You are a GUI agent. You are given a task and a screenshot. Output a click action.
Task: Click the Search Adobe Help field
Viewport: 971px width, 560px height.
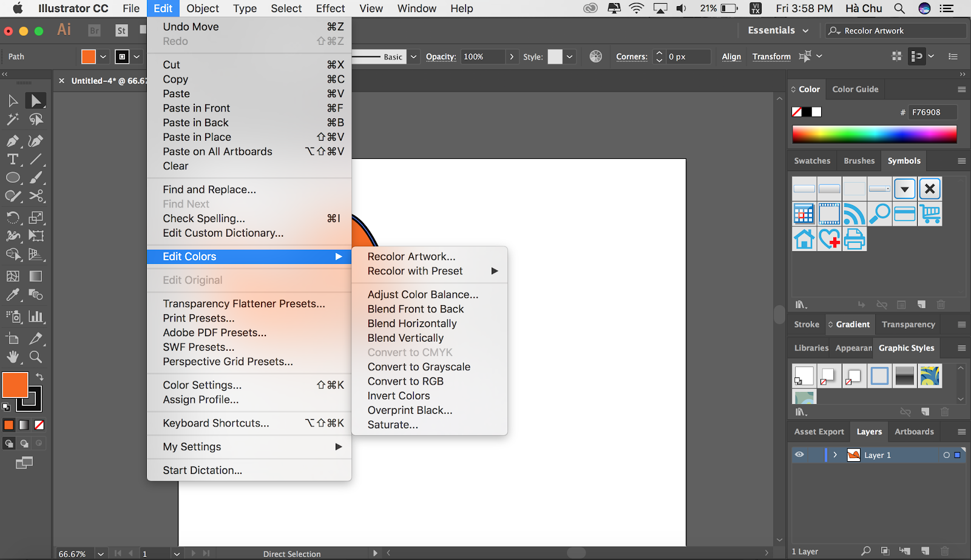click(896, 30)
